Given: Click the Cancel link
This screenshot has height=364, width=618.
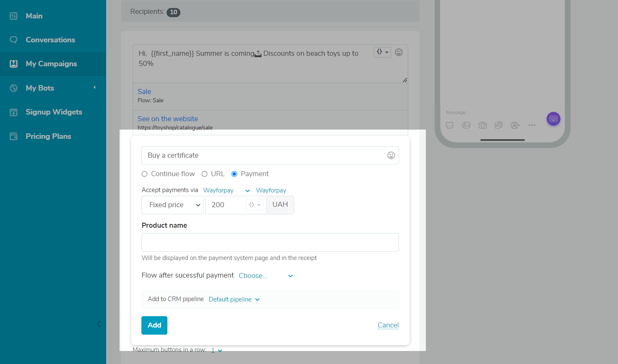Looking at the screenshot, I should click(388, 325).
